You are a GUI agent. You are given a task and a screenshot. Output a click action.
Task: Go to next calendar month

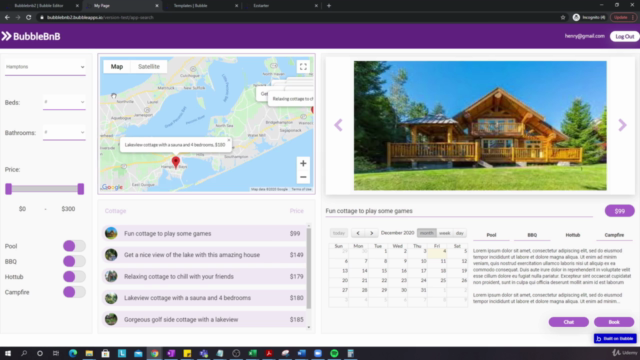point(371,233)
